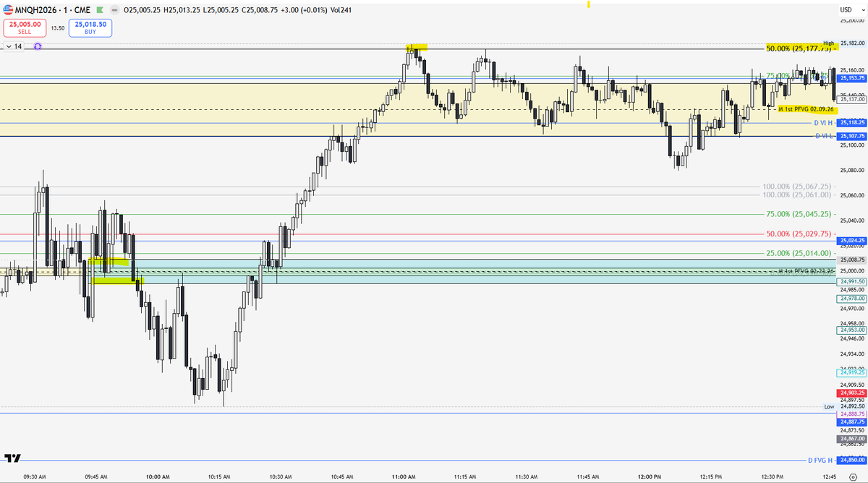Viewport: 868px width, 483px height.
Task: Click the 11:00 AM time axis label
Action: (x=404, y=477)
